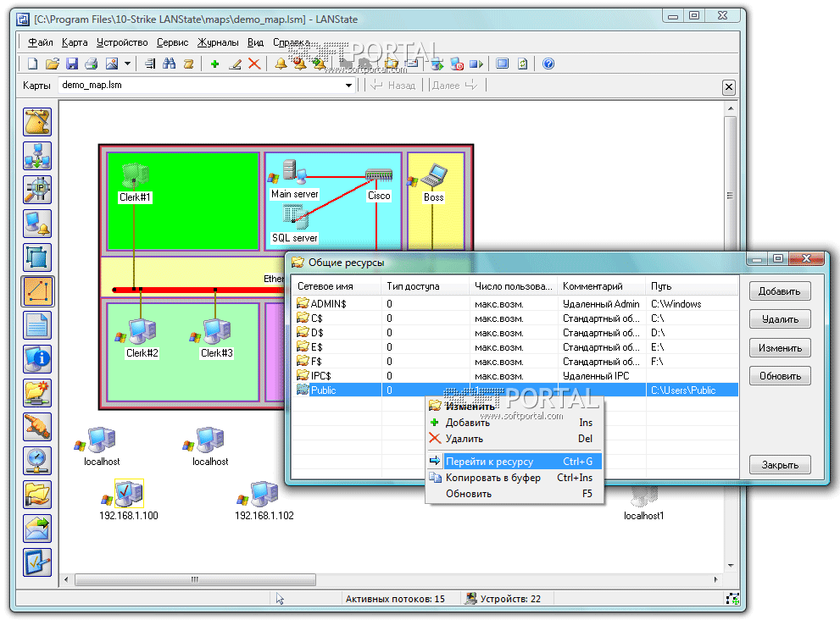This screenshot has width=840, height=620.
Task: Choose Копировать в буфер context menu item
Action: tap(515, 477)
